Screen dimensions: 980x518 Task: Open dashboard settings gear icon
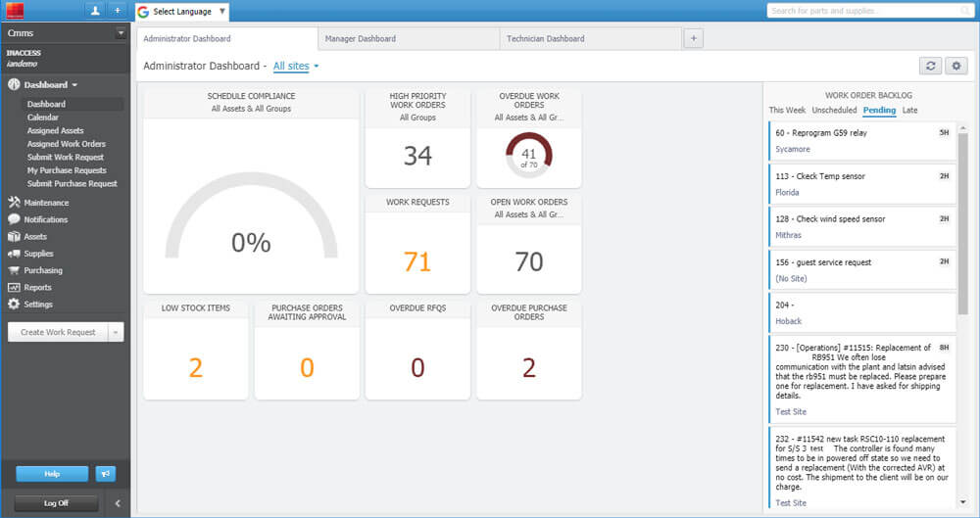[x=956, y=66]
